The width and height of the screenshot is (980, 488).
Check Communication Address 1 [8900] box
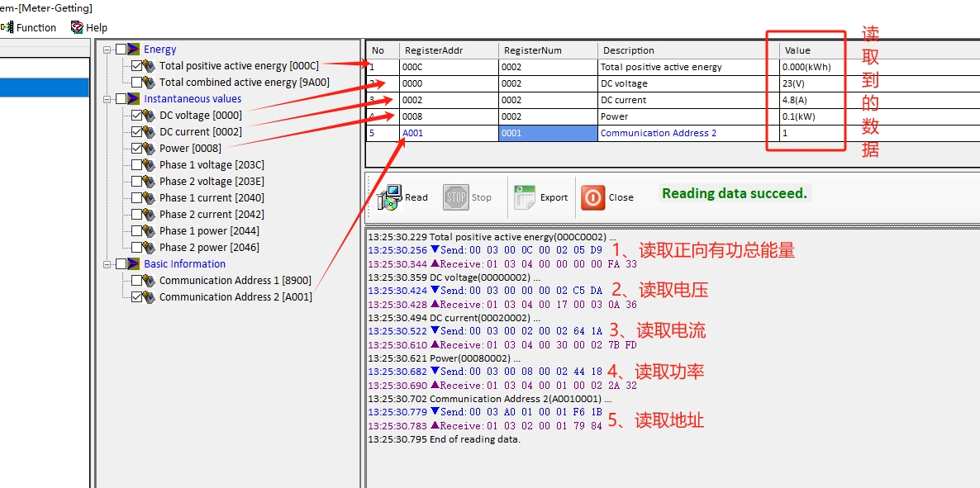point(137,281)
